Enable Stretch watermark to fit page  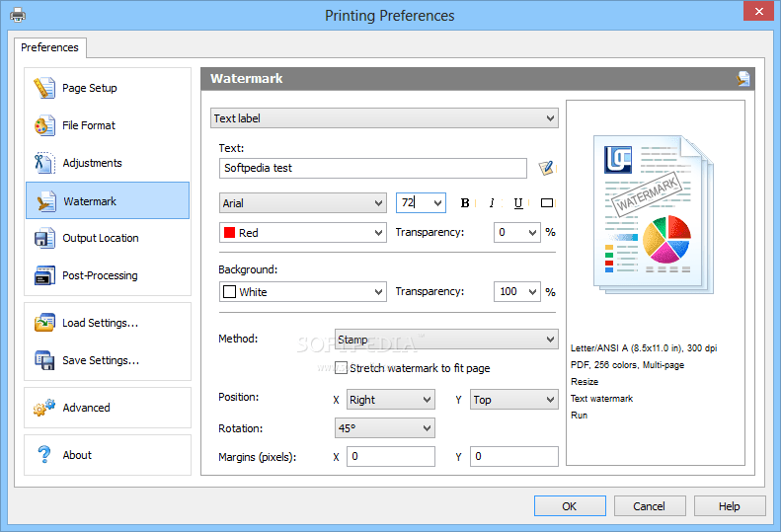(342, 368)
